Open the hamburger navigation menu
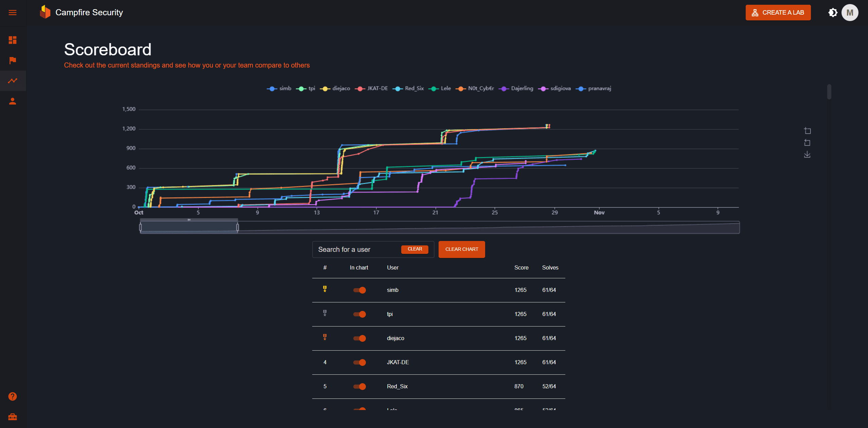The width and height of the screenshot is (868, 428). click(x=13, y=13)
